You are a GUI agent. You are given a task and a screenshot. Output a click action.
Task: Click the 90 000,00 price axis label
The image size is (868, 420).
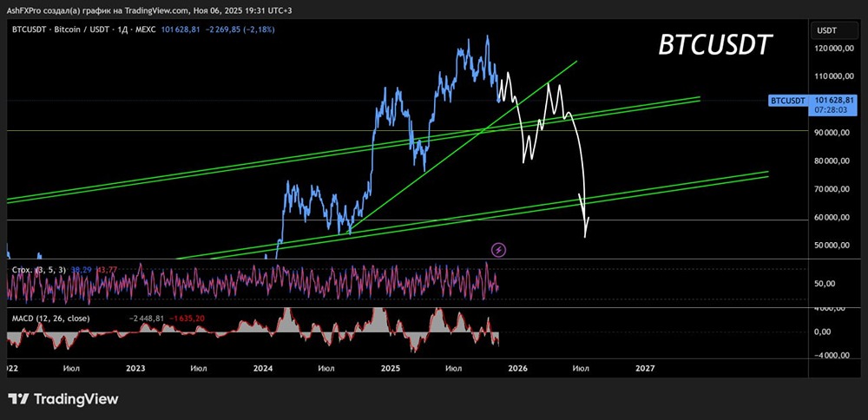832,133
